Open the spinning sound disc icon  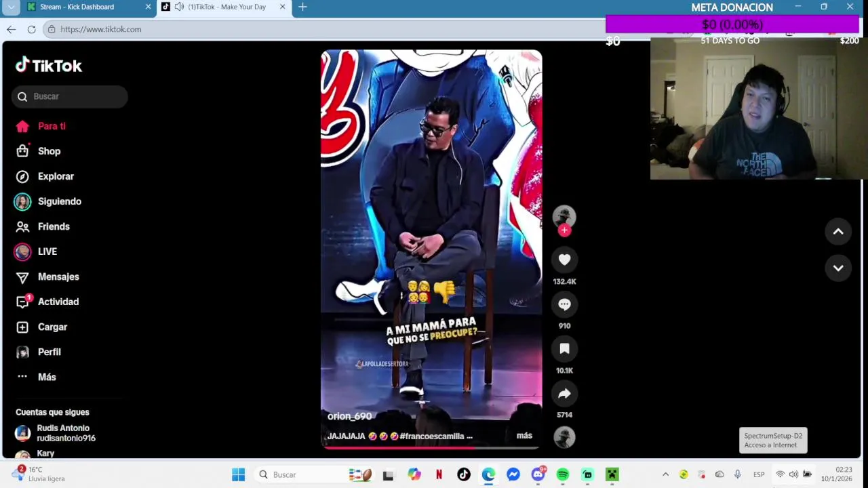pyautogui.click(x=564, y=437)
